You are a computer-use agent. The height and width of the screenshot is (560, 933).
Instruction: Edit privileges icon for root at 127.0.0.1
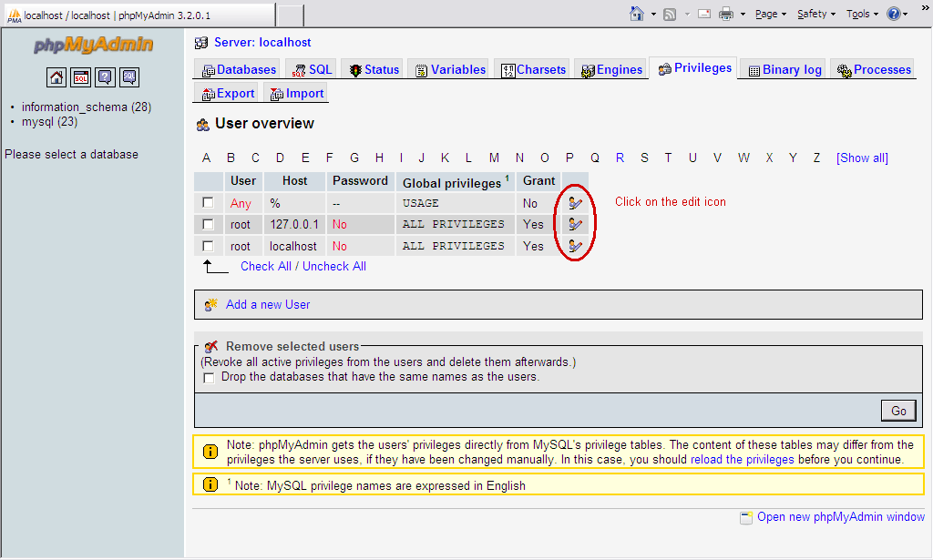(575, 224)
